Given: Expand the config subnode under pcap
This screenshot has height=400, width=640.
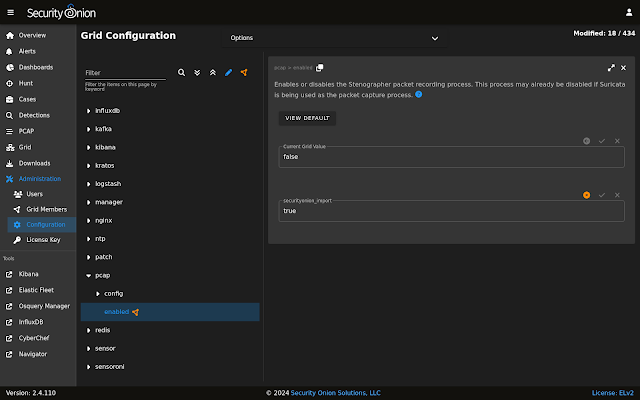Looking at the screenshot, I should tap(98, 294).
